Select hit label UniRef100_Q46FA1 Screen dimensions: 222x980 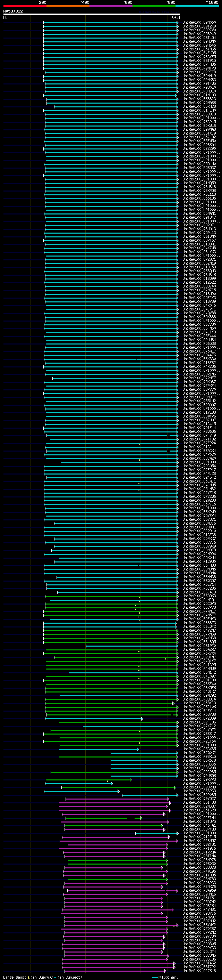(x=199, y=826)
